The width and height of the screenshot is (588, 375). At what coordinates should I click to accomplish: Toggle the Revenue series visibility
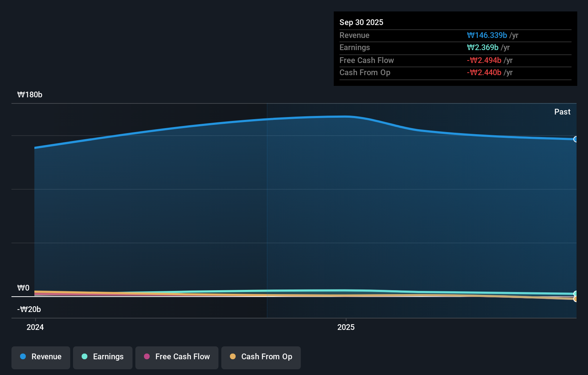point(40,357)
